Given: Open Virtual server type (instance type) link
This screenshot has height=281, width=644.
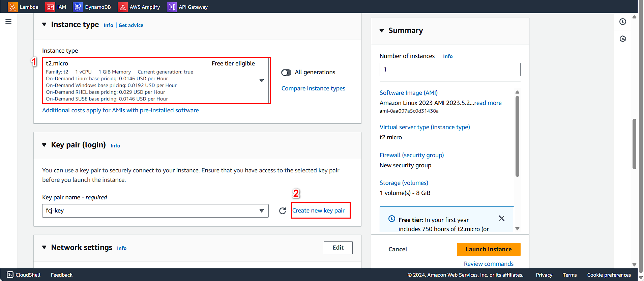Looking at the screenshot, I should (425, 127).
